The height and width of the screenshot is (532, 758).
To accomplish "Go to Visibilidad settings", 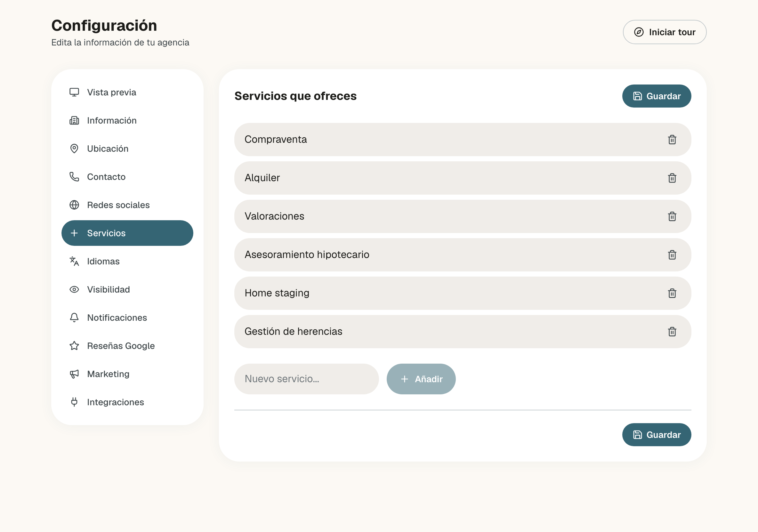I will click(127, 289).
